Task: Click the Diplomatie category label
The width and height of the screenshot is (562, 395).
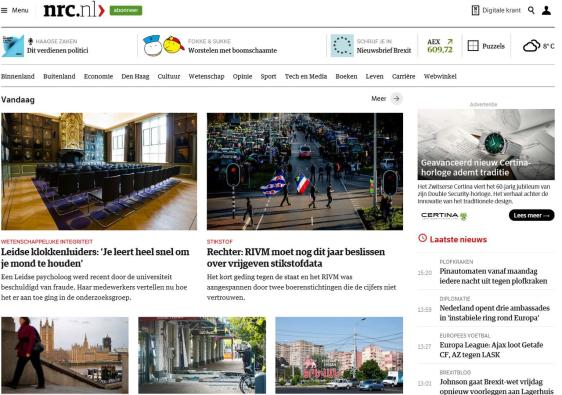Action: click(x=455, y=299)
